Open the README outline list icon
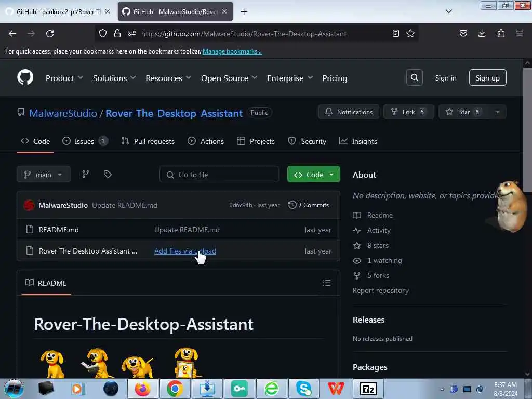Viewport: 532px width, 399px height. click(x=327, y=283)
